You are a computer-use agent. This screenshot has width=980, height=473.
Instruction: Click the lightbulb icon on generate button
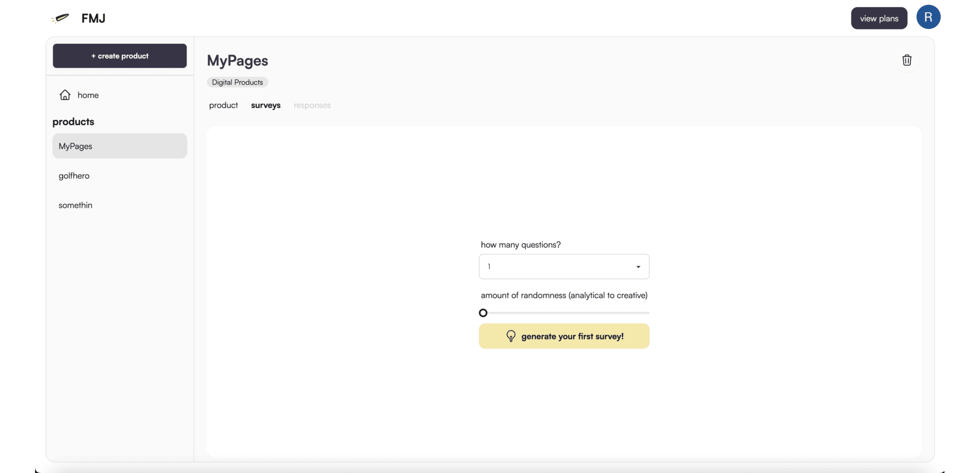click(511, 336)
